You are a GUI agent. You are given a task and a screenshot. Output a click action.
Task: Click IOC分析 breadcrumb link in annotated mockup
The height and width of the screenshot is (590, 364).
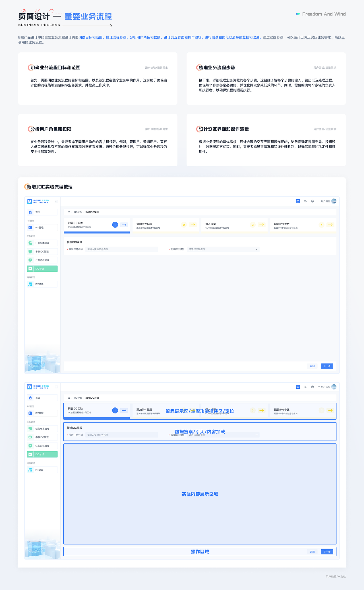[78, 398]
